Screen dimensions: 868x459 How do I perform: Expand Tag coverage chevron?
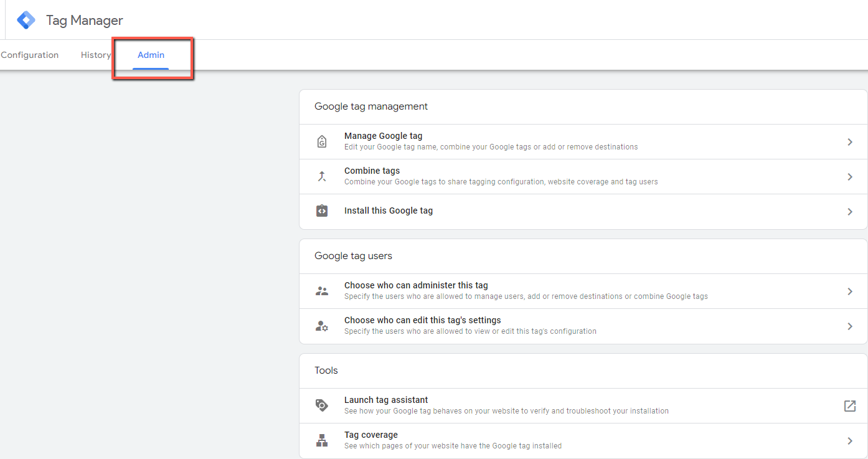(x=850, y=441)
